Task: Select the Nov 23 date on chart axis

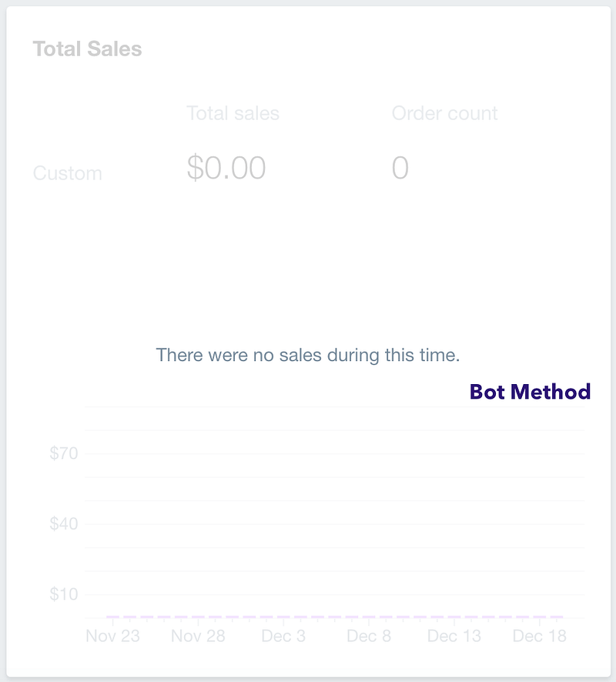Action: point(112,636)
